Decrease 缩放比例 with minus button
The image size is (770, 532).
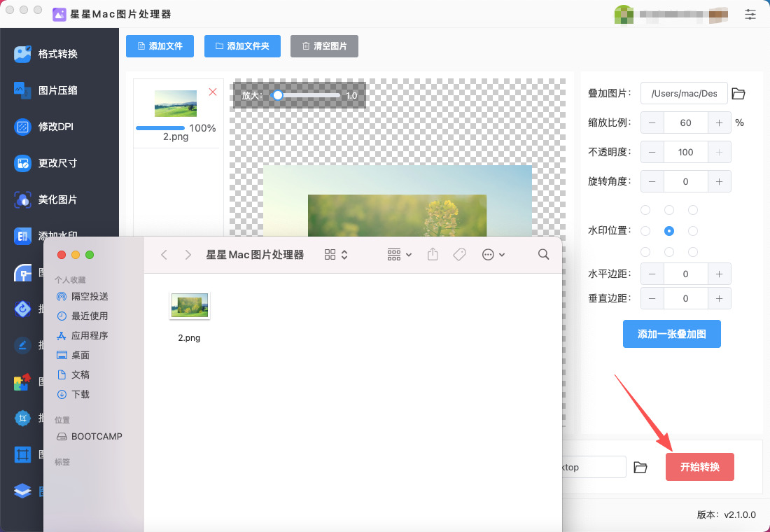(652, 122)
